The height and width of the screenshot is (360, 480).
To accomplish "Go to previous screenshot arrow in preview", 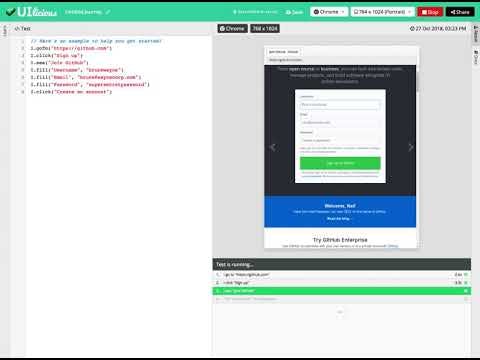I will coord(273,147).
